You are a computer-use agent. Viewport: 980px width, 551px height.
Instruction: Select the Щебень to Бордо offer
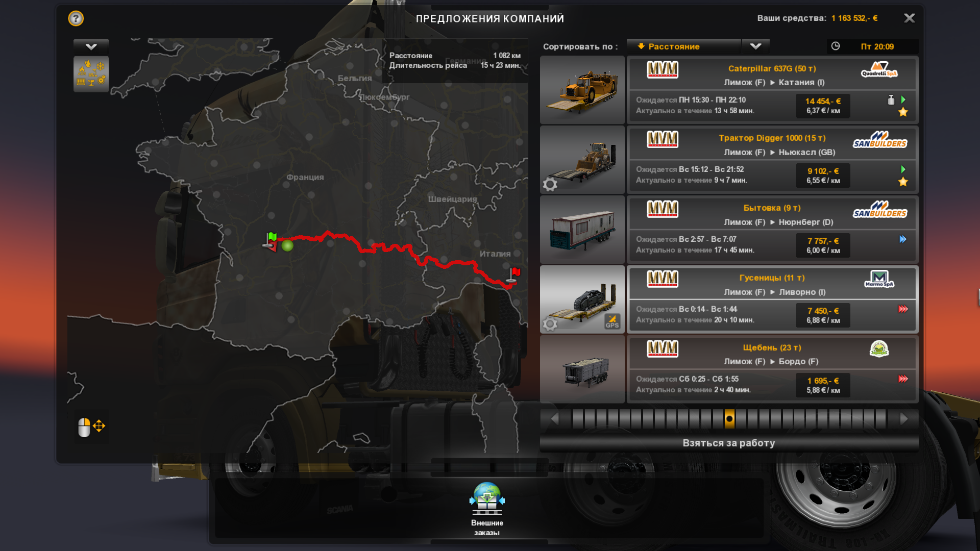pos(772,369)
